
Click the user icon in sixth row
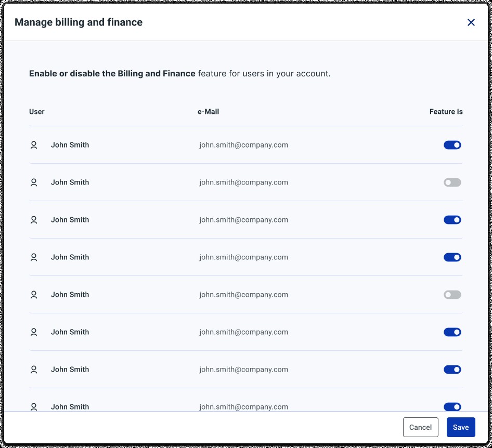click(x=34, y=332)
